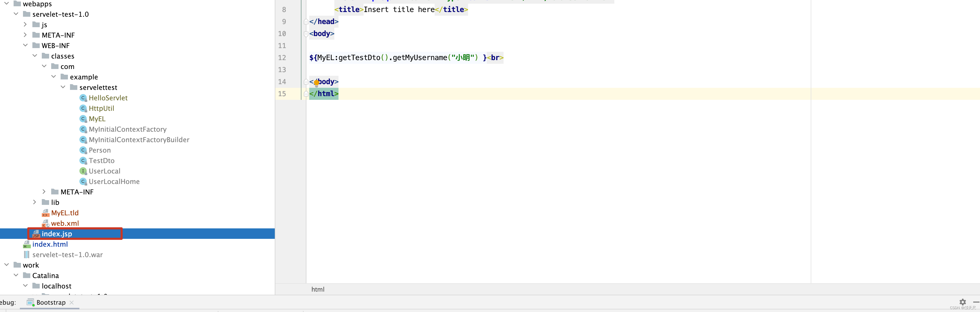Click the UserLocal interface icon

(83, 171)
